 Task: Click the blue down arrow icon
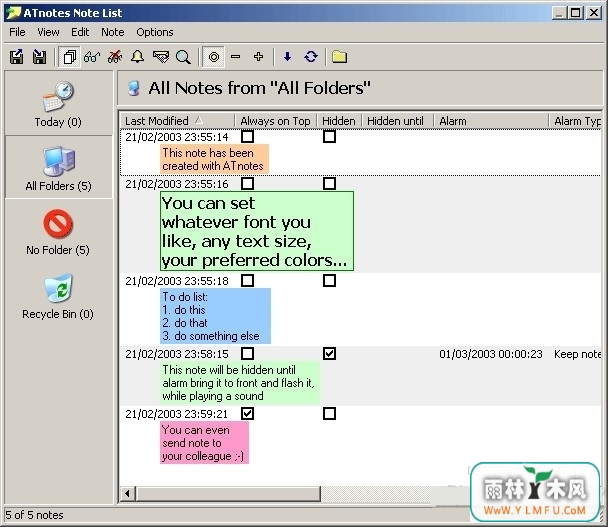pos(287,57)
